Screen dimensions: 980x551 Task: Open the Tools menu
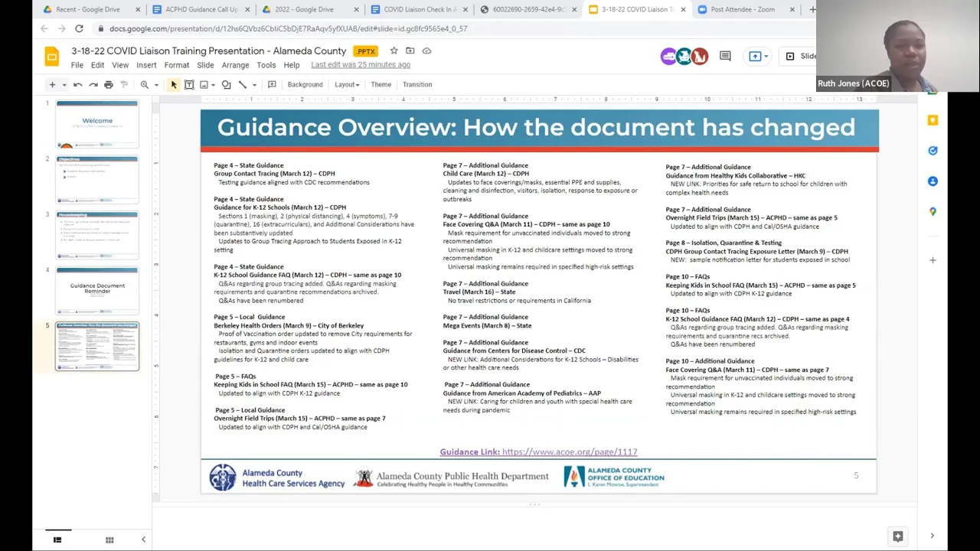[266, 65]
